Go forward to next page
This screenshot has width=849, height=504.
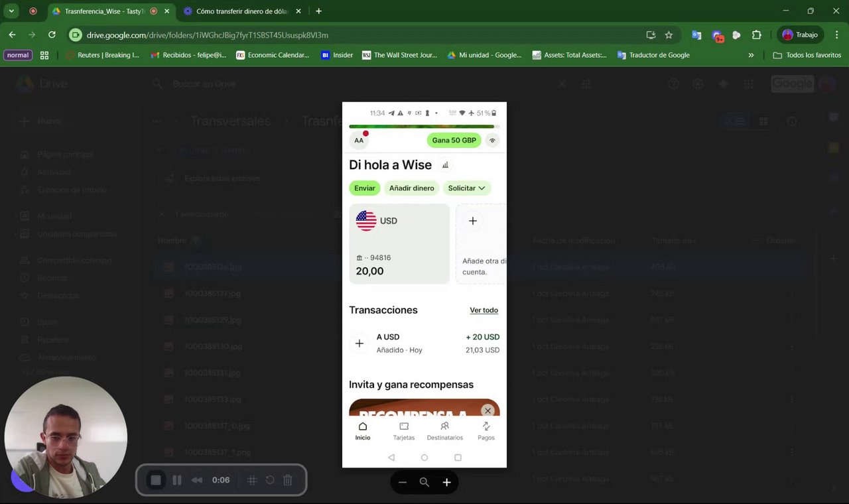tap(32, 34)
